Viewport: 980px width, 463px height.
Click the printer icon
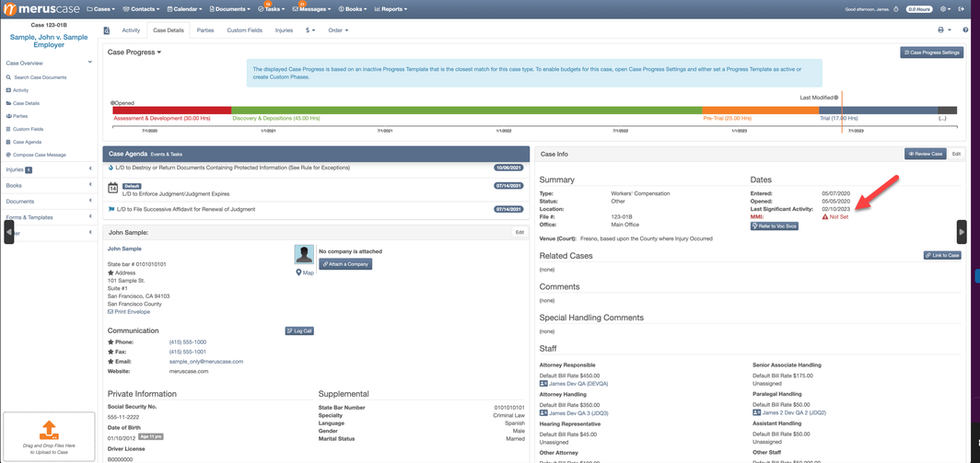(940, 30)
